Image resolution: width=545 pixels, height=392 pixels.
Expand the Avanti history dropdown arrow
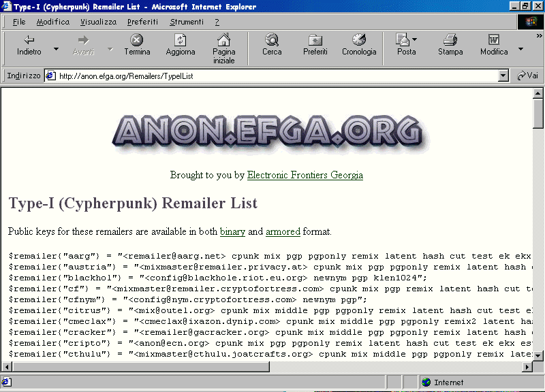coord(110,49)
